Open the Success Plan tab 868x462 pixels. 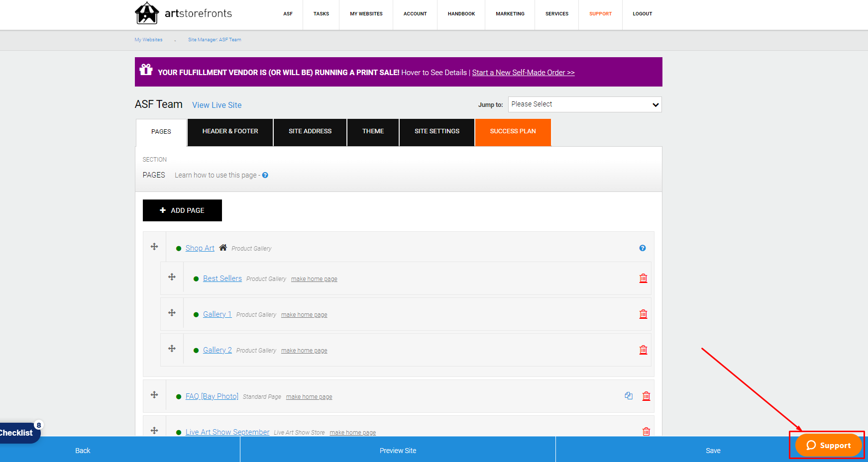(513, 132)
